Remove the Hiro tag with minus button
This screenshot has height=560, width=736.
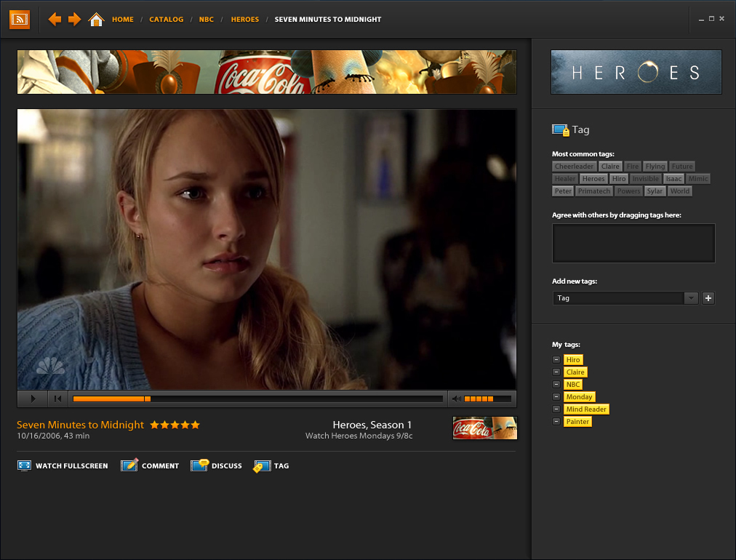click(556, 359)
